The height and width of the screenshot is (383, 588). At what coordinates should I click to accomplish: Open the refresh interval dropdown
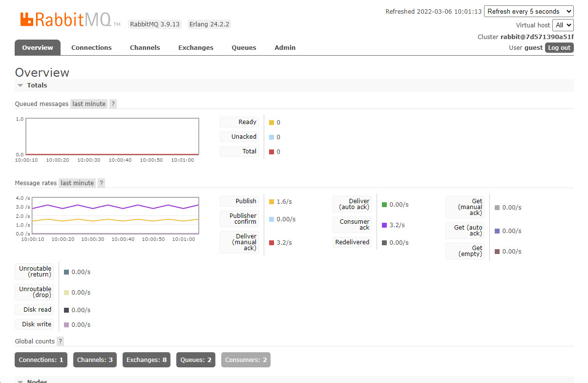[x=528, y=11]
